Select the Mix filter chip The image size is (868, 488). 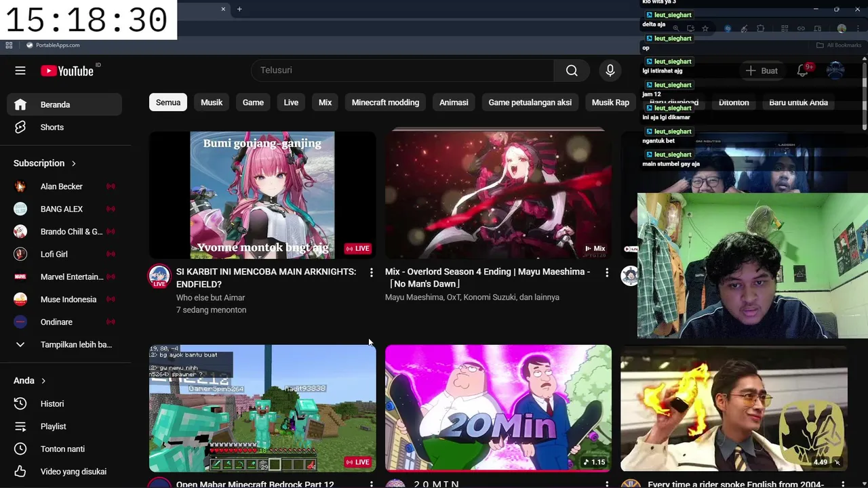tap(325, 102)
